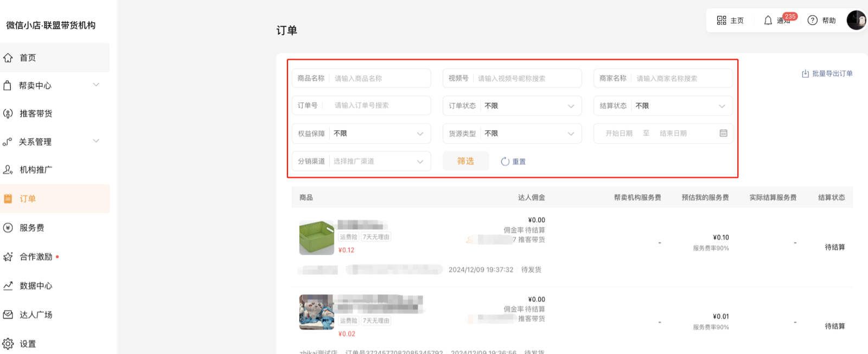Screen dimensions: 868x354
Task: Click the green basket product thumbnail
Action: pos(316,237)
